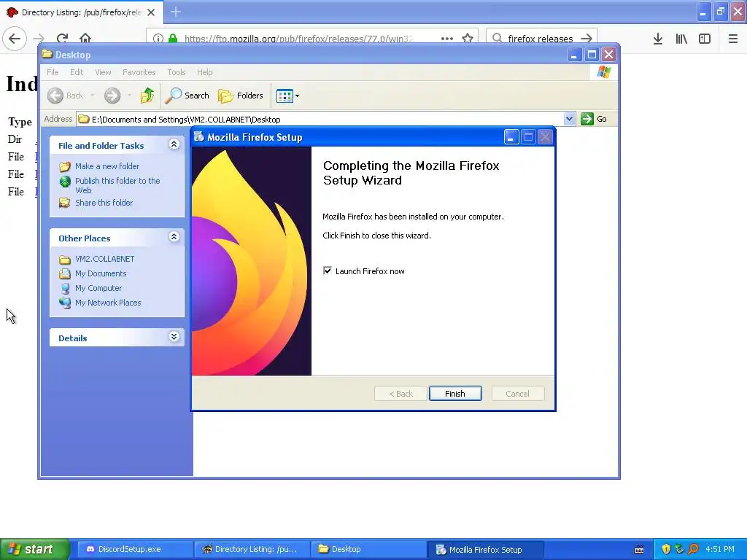
Task: Click explorer Back arrow toolbar icon
Action: 55,96
